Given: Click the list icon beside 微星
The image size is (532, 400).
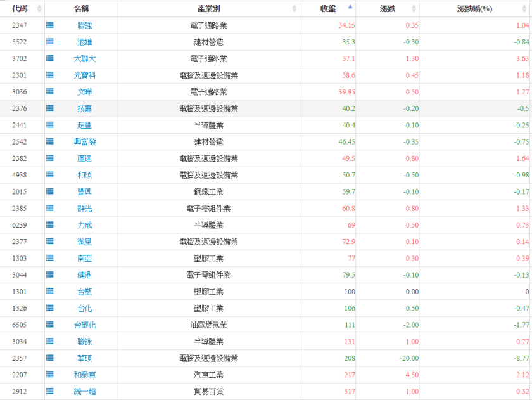Looking at the screenshot, I should [x=50, y=242].
